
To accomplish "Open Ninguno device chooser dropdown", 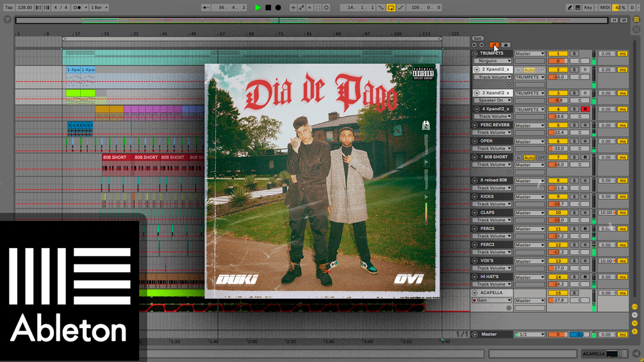I will pyautogui.click(x=492, y=61).
